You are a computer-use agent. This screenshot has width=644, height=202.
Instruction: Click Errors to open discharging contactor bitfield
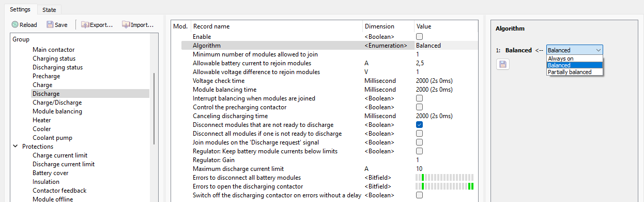point(444,186)
